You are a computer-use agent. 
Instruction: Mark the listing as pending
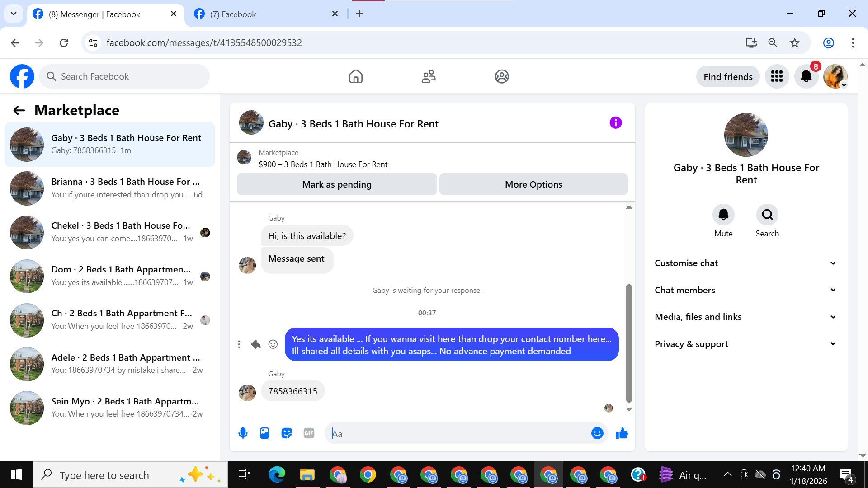click(337, 184)
